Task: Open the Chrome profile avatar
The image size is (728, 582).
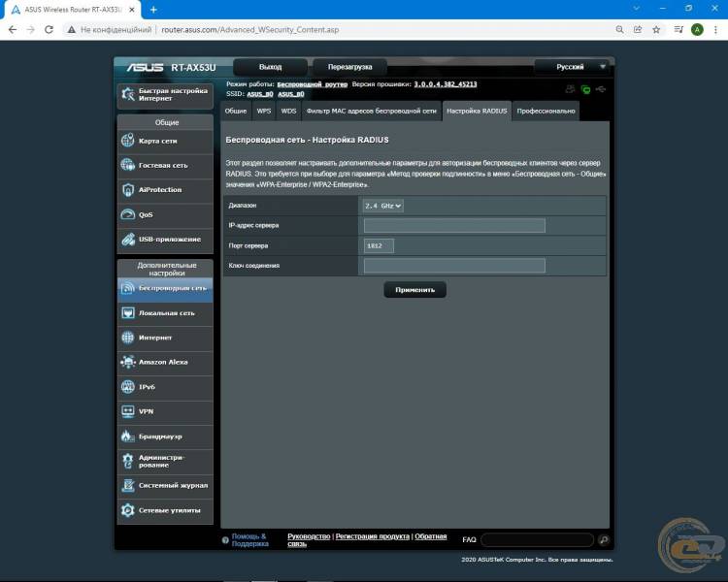Action: click(697, 30)
